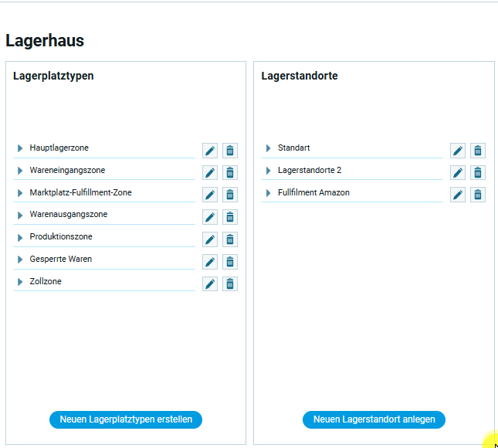Viewport: 498px width, 448px height.
Task: Delete the Fullfilment Amazon location
Action: [x=478, y=195]
